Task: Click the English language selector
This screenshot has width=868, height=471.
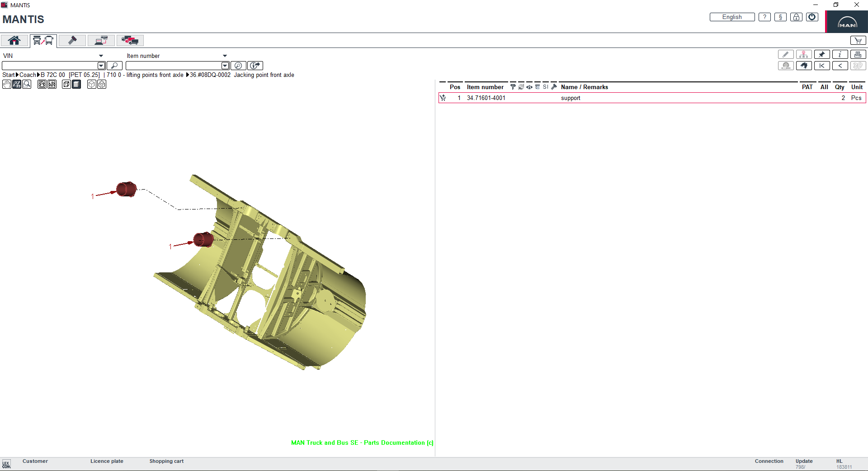Action: click(x=731, y=17)
